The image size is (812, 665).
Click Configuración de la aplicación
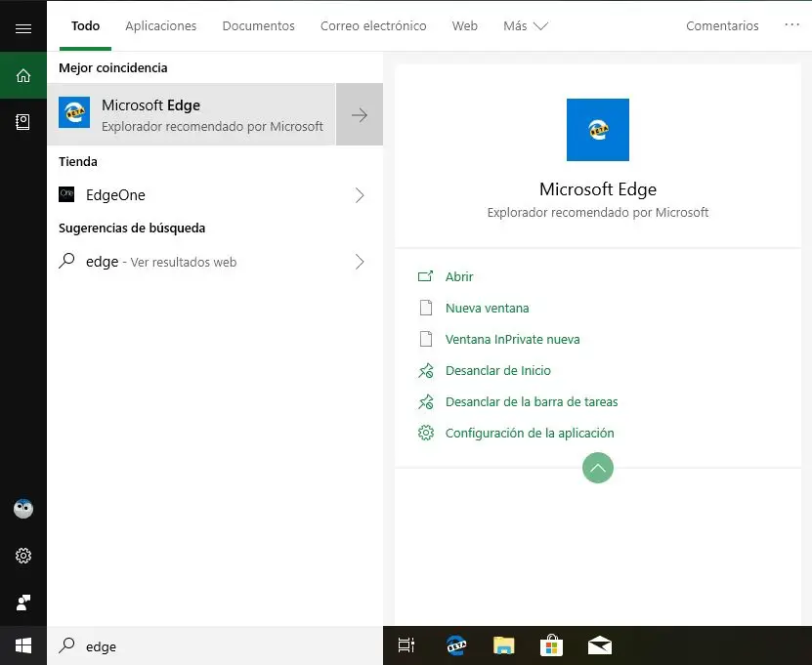pyautogui.click(x=530, y=434)
